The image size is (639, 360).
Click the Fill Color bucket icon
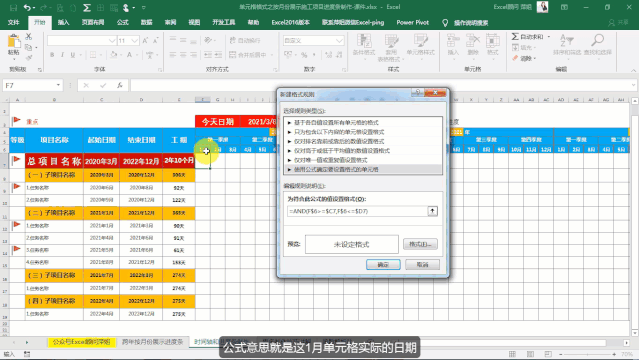pos(114,55)
